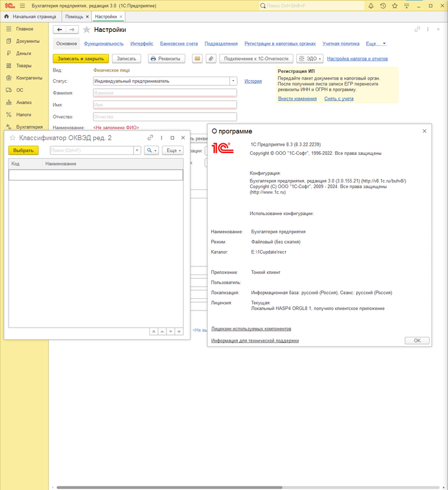The image size is (448, 490).
Task: Open Контрагенты section in sidebar
Action: click(29, 78)
